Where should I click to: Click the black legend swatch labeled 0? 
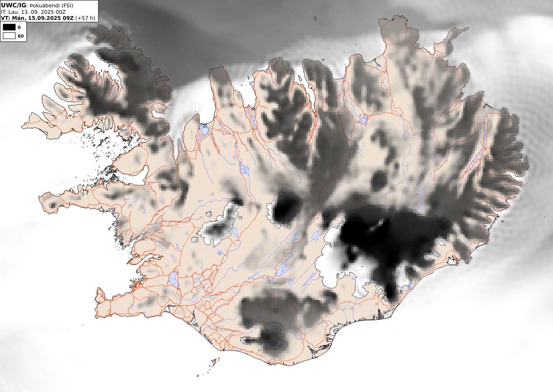(x=9, y=27)
